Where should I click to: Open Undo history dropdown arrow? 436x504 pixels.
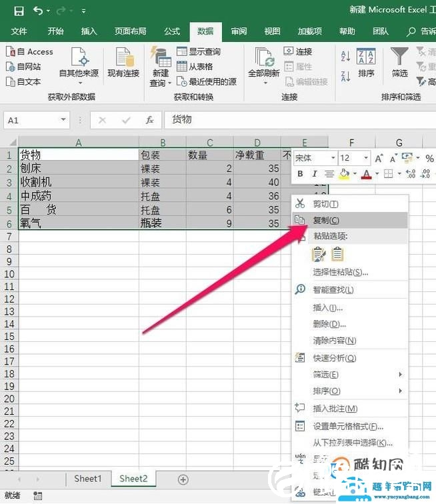48,11
